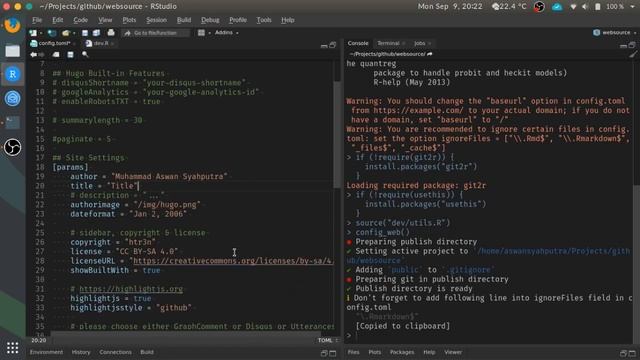Save the current document
This screenshot has width=640, height=360.
tap(85, 33)
